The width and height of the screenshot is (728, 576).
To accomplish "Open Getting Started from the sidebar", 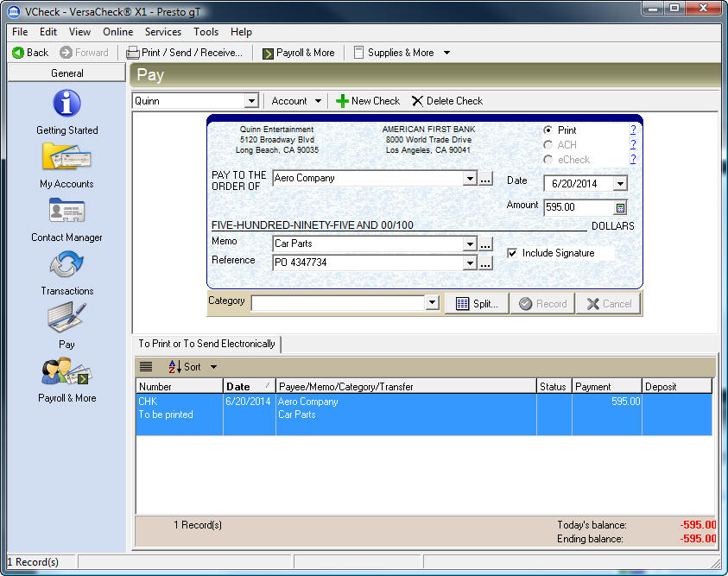I will 66,113.
